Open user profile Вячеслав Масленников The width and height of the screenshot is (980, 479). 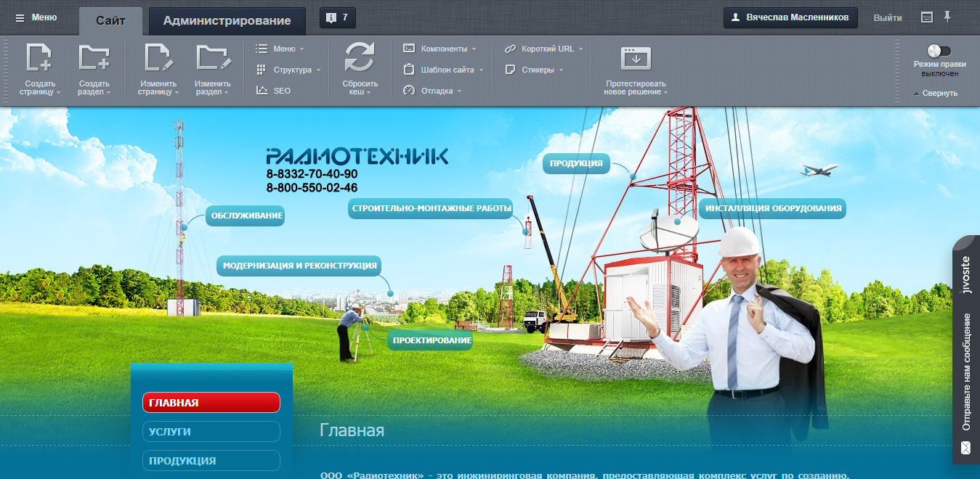click(x=790, y=17)
